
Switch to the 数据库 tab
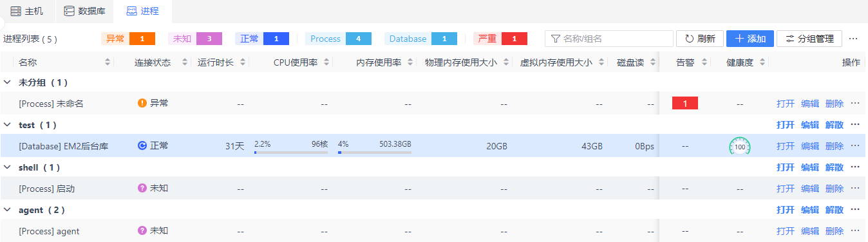(x=84, y=11)
